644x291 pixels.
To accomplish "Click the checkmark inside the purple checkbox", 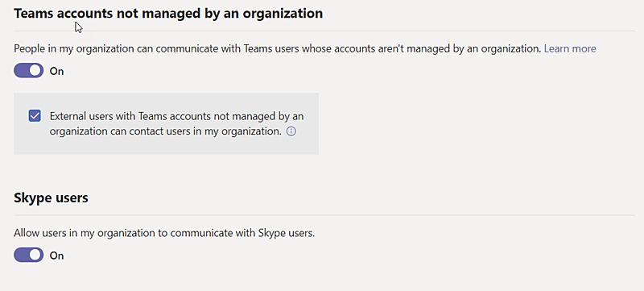I will [35, 115].
